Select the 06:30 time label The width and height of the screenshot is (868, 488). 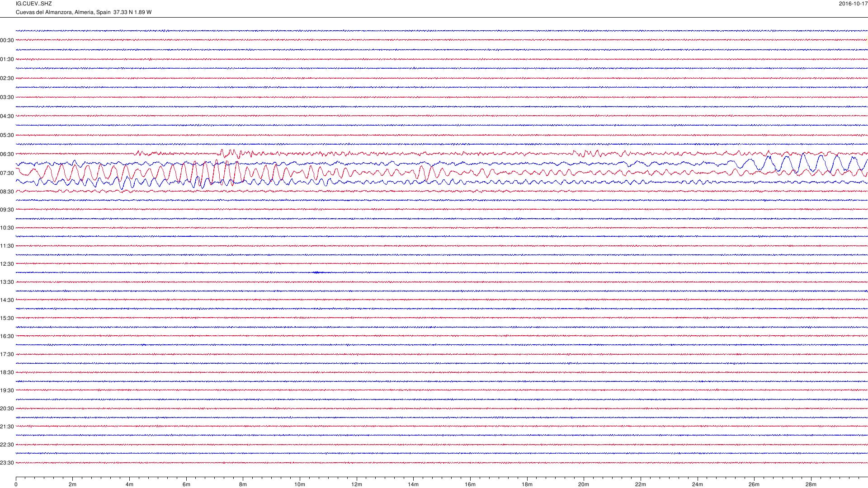(x=7, y=154)
